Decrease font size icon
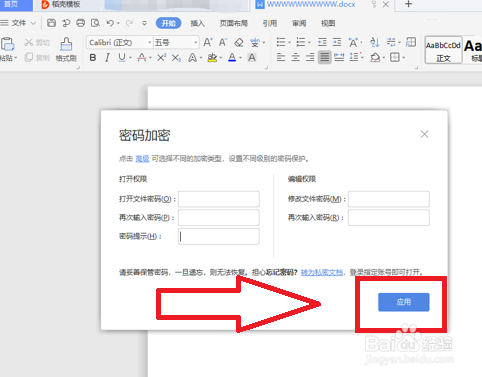482x377 pixels. coord(223,42)
